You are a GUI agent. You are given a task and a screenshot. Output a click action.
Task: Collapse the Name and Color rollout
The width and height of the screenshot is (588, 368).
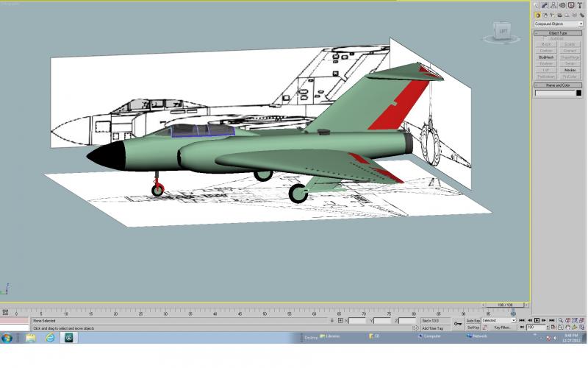click(558, 85)
